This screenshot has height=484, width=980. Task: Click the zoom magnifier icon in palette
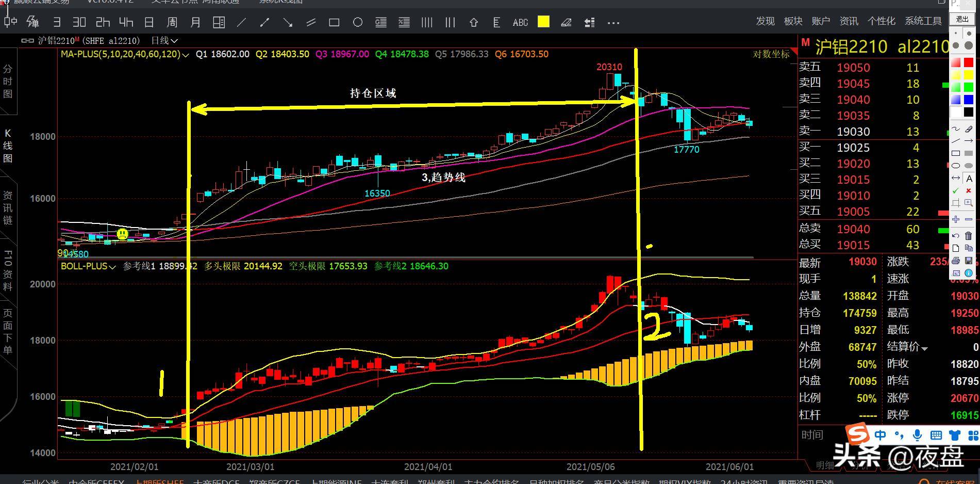[969, 203]
